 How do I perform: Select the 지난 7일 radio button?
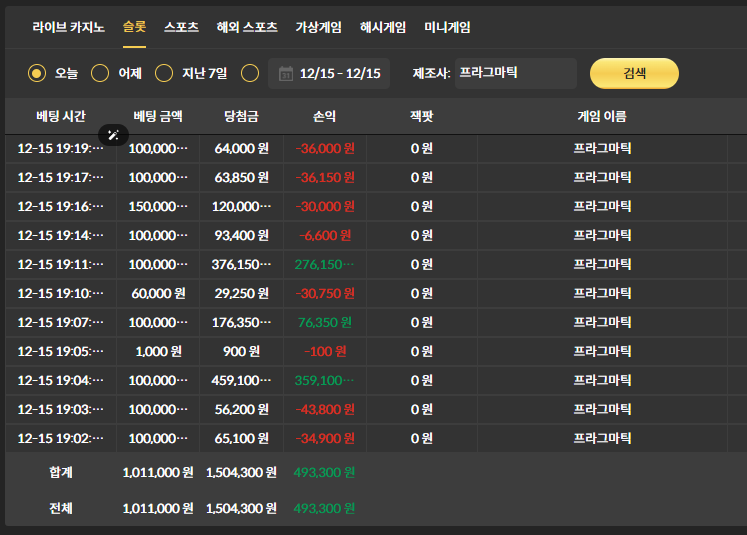click(x=164, y=73)
